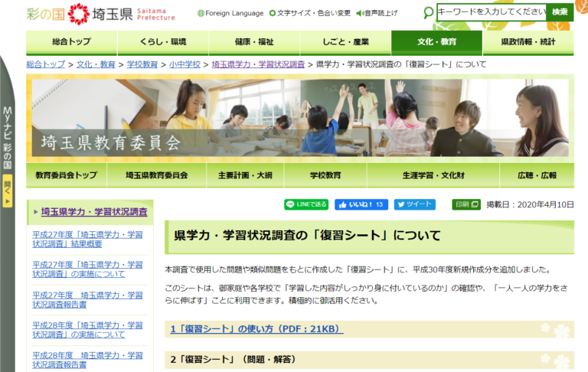The height and width of the screenshot is (372, 588).
Task: Focus the keyword search input field
Action: coord(492,12)
